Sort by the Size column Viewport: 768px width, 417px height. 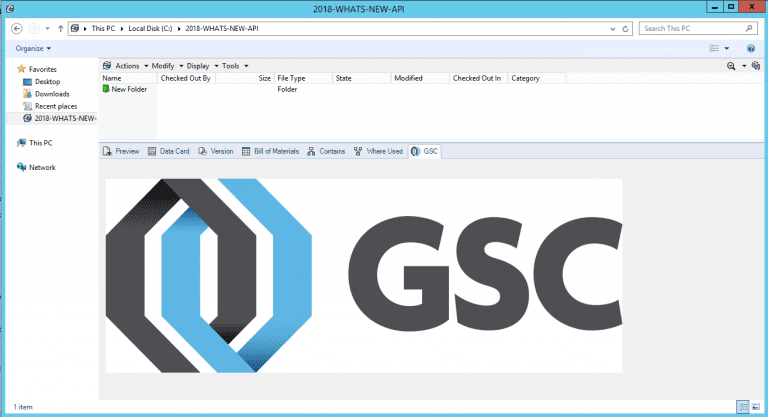click(x=244, y=78)
